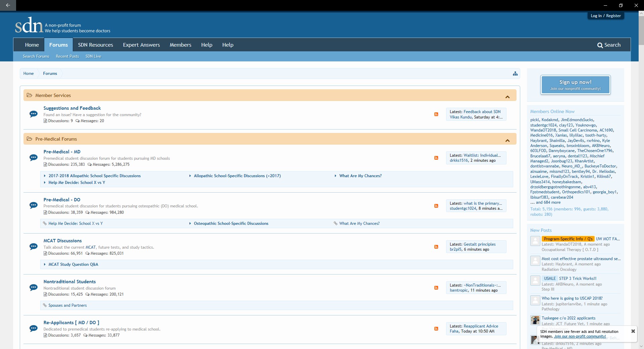Click the Sign up now button
This screenshot has height=349, width=644.
click(x=575, y=85)
